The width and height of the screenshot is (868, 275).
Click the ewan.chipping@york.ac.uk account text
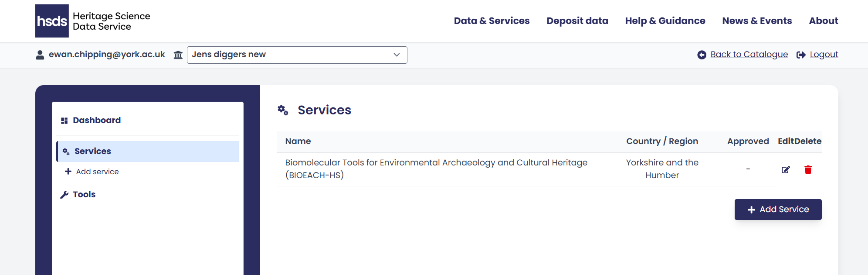click(107, 55)
